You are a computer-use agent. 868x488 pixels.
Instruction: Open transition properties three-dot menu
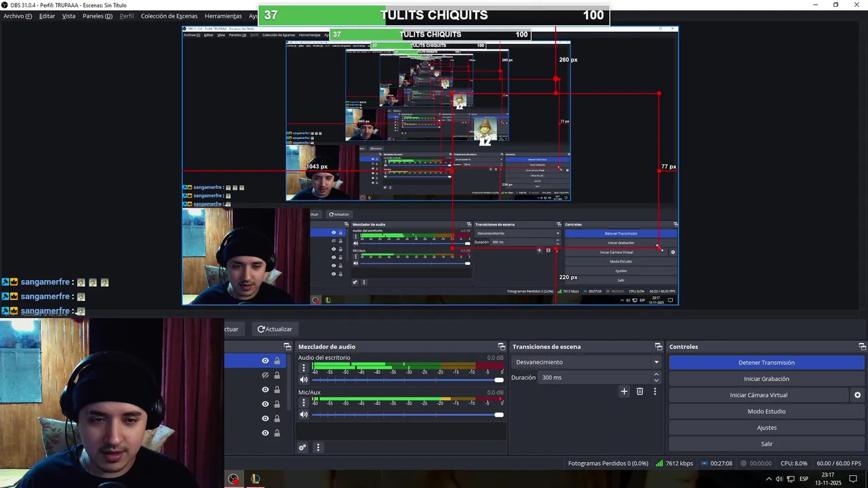click(654, 391)
